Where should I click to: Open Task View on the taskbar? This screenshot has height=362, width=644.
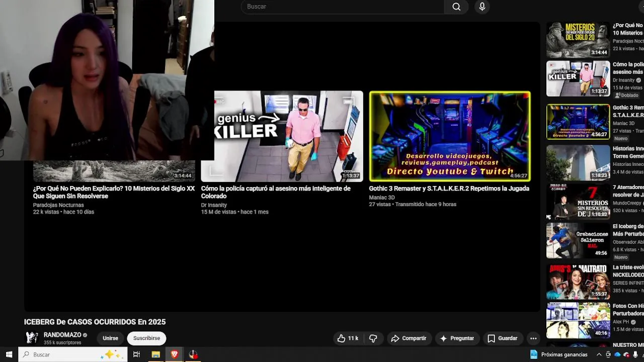[136, 354]
